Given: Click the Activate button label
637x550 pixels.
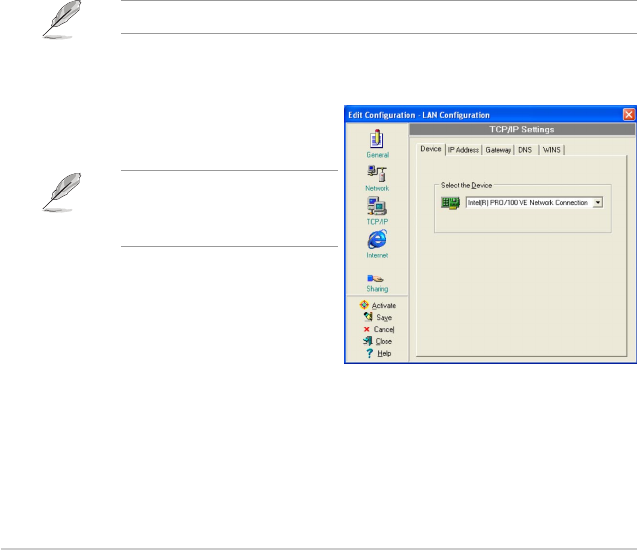Looking at the screenshot, I should pos(384,305).
